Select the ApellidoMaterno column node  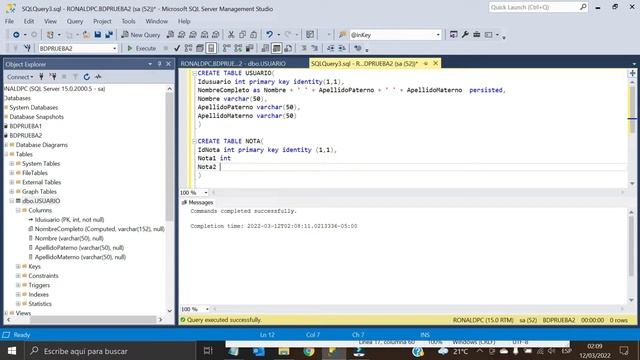click(77, 257)
